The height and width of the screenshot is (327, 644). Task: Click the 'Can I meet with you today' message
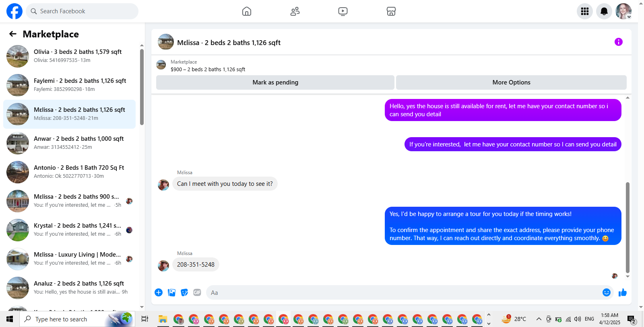click(x=225, y=184)
